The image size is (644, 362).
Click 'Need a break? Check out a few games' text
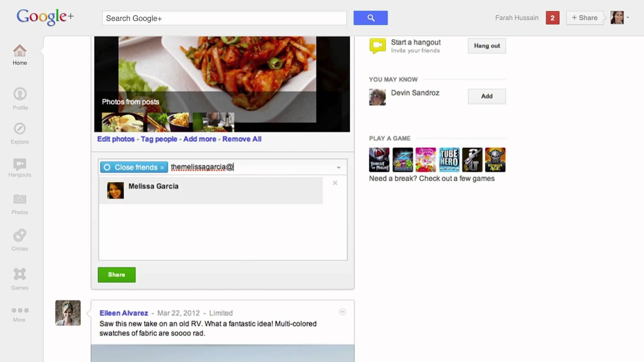(432, 178)
